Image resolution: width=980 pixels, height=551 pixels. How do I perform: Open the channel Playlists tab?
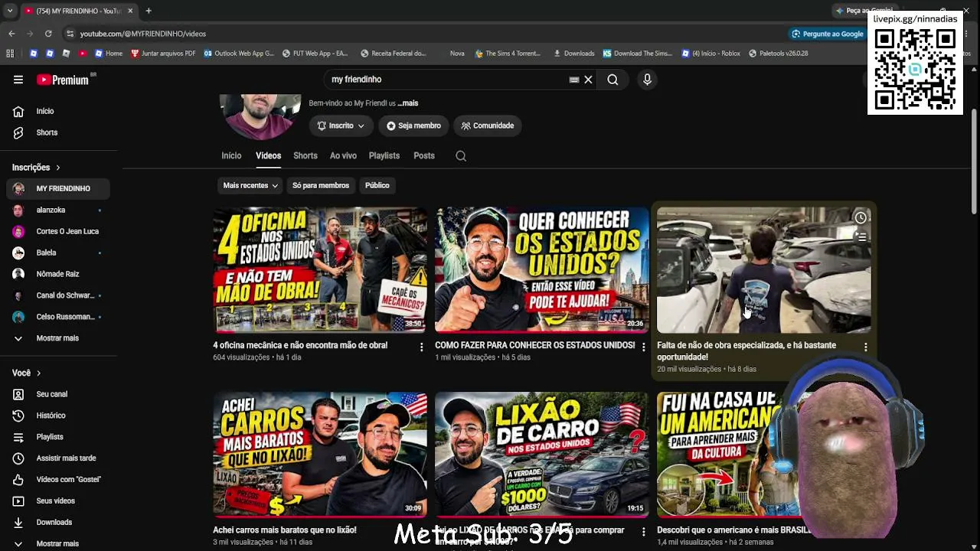[x=384, y=156]
